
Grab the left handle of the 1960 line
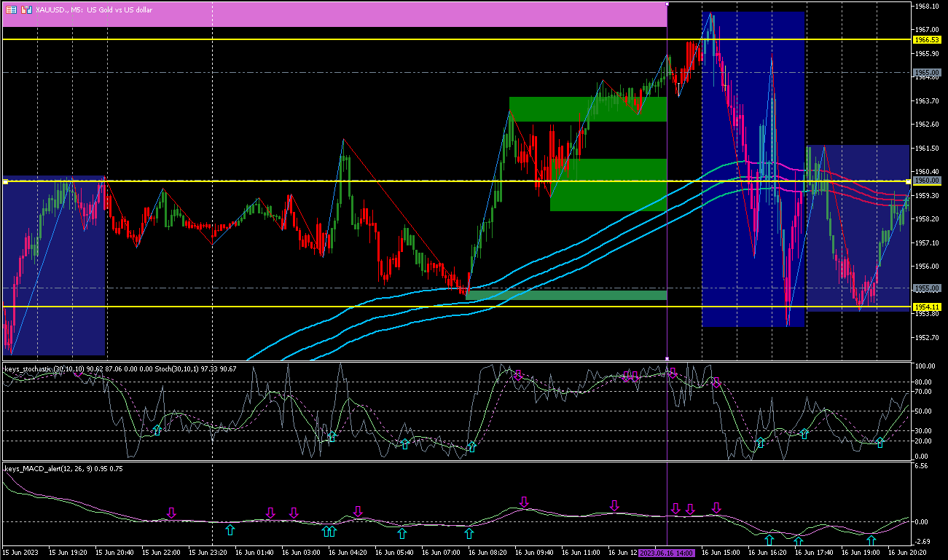[5, 181]
